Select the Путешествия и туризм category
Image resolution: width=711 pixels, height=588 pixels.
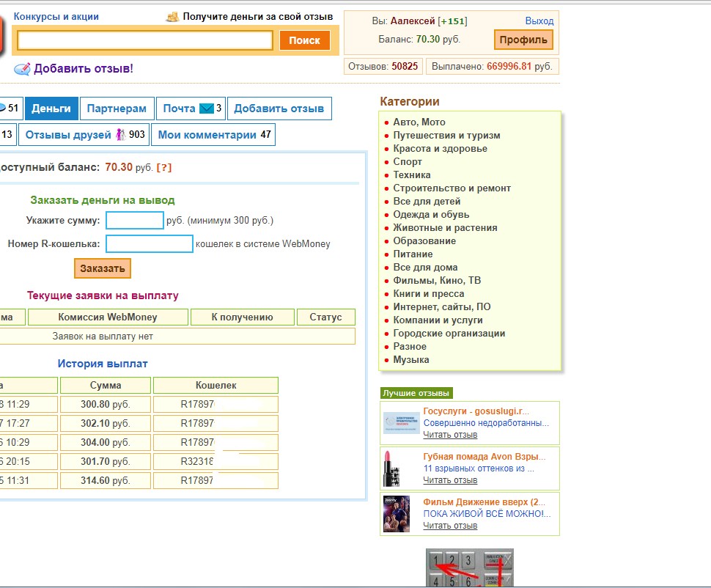tap(446, 136)
